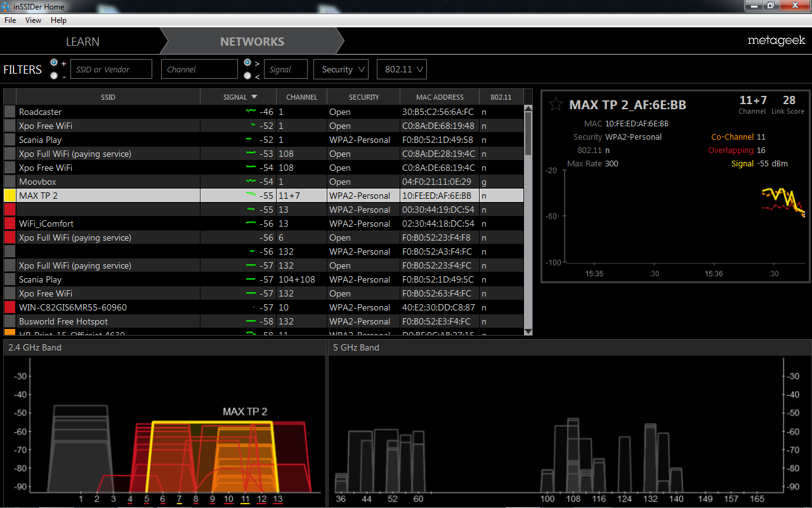This screenshot has width=812, height=508.
Task: Click the Overlapping count in details panel
Action: tap(761, 150)
